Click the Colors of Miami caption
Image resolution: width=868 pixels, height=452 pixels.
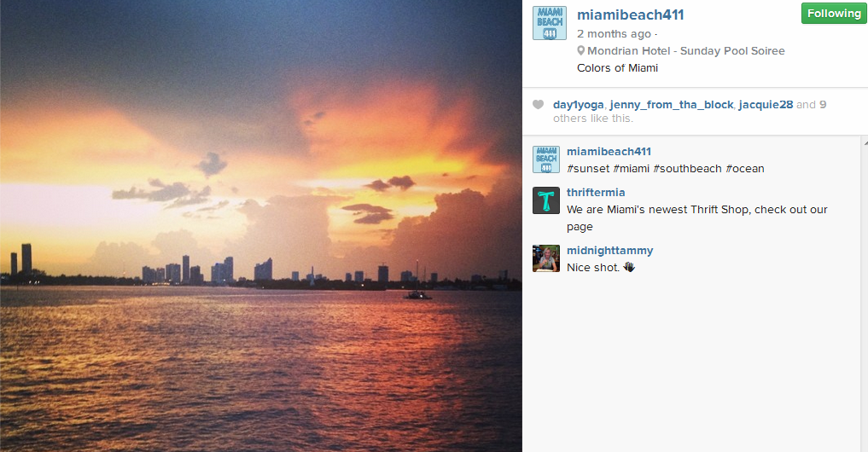[617, 68]
